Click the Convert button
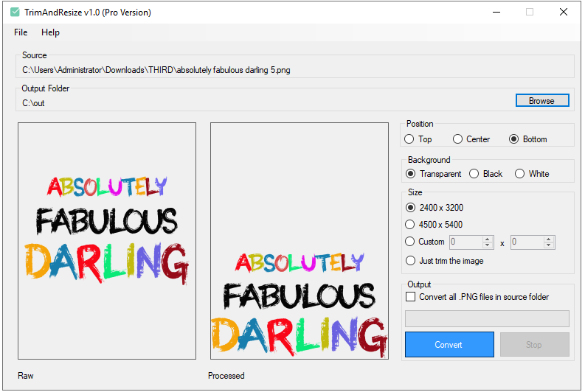Image resolution: width=585 pixels, height=392 pixels. point(449,345)
